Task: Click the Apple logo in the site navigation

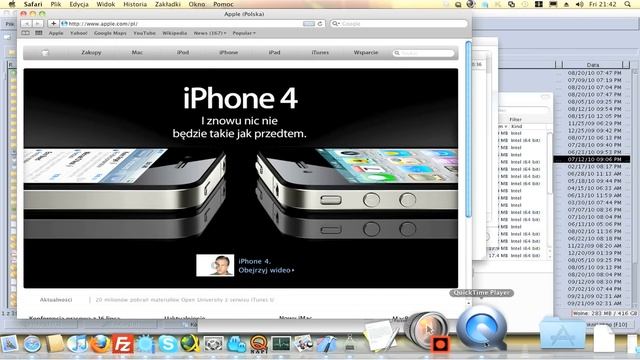Action: 45,53
